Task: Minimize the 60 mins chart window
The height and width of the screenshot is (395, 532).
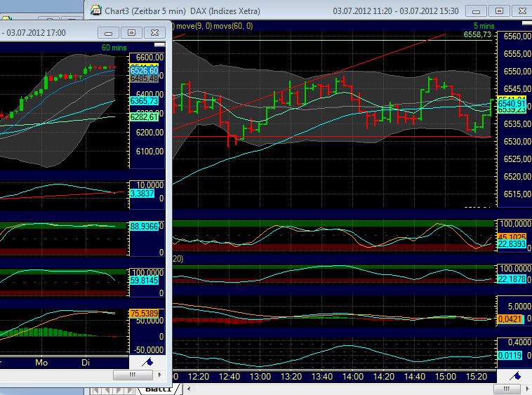Action: [108, 33]
